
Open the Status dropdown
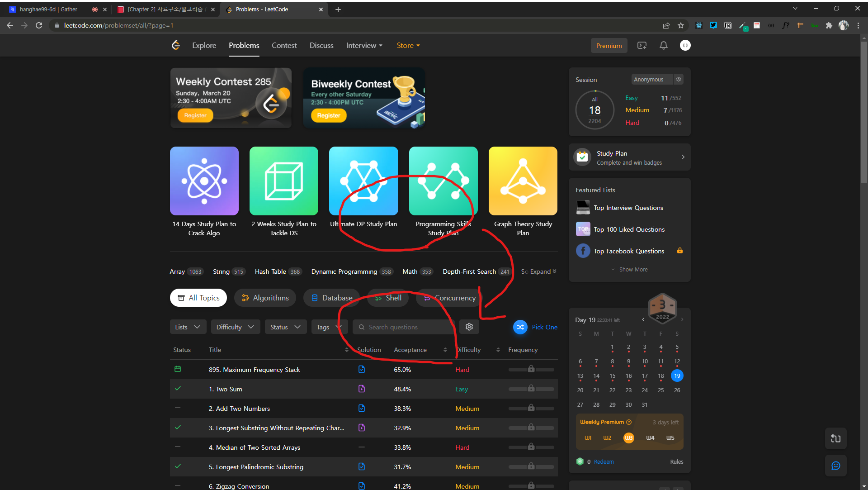(x=286, y=327)
